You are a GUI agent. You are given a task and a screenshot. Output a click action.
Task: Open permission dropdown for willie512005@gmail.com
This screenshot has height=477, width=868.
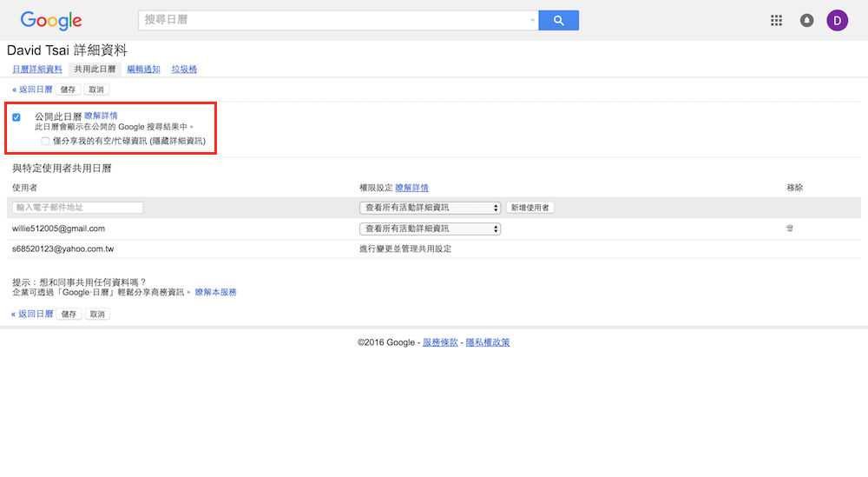click(431, 229)
